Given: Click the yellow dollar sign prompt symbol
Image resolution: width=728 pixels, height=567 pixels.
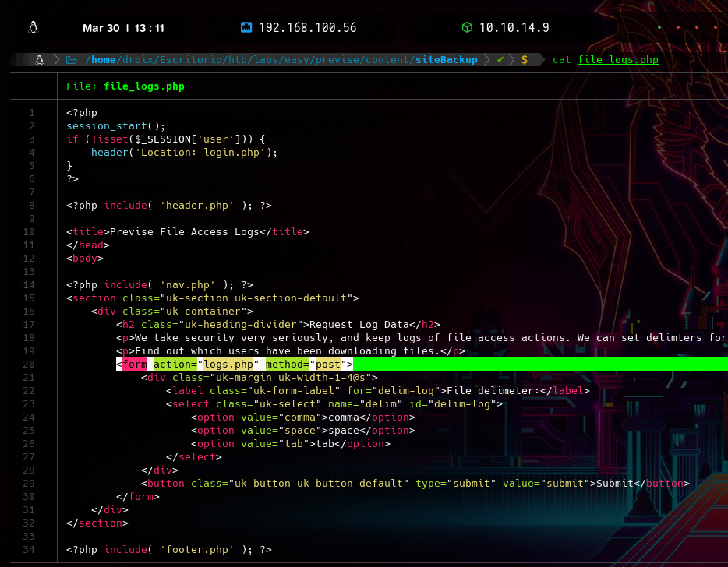Looking at the screenshot, I should (525, 60).
